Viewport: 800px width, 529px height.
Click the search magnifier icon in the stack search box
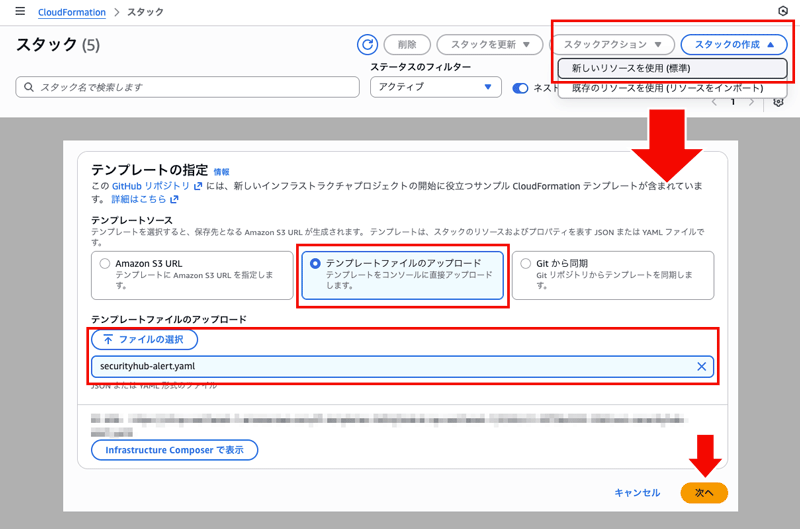tap(29, 87)
